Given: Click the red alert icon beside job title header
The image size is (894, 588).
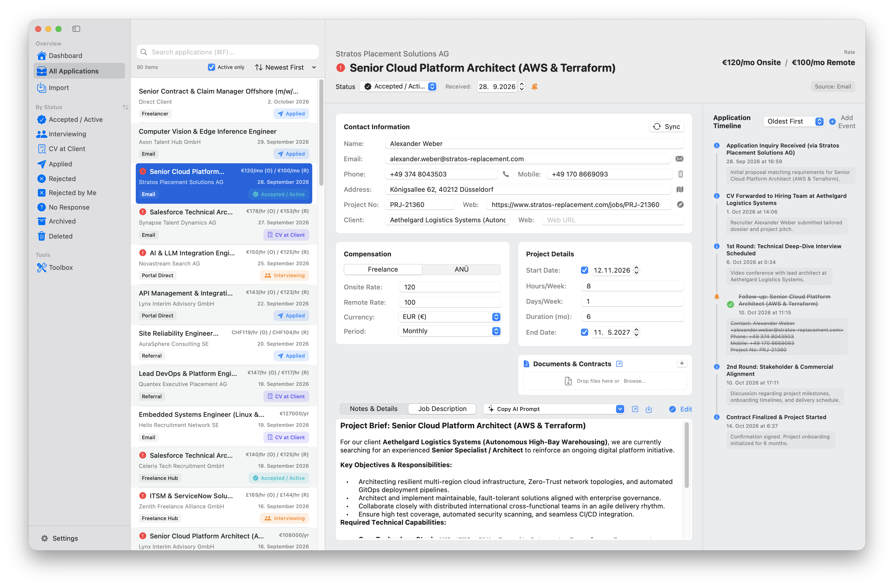Looking at the screenshot, I should tap(340, 68).
